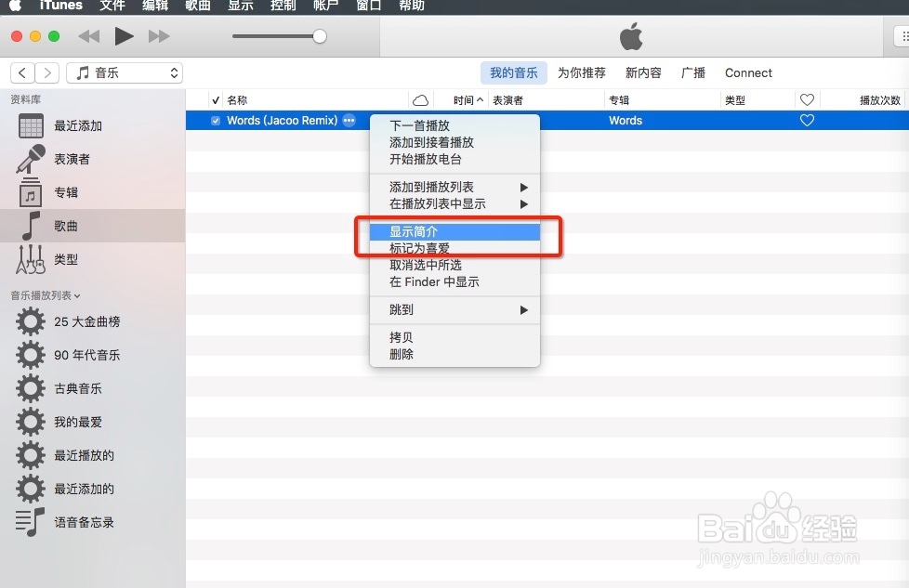Sort by 名称 column header

(316, 100)
